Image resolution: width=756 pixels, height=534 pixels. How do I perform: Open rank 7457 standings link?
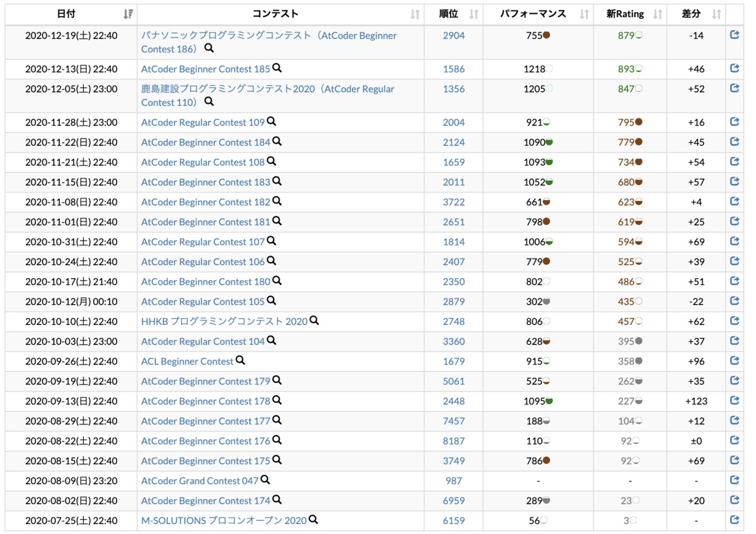(454, 421)
